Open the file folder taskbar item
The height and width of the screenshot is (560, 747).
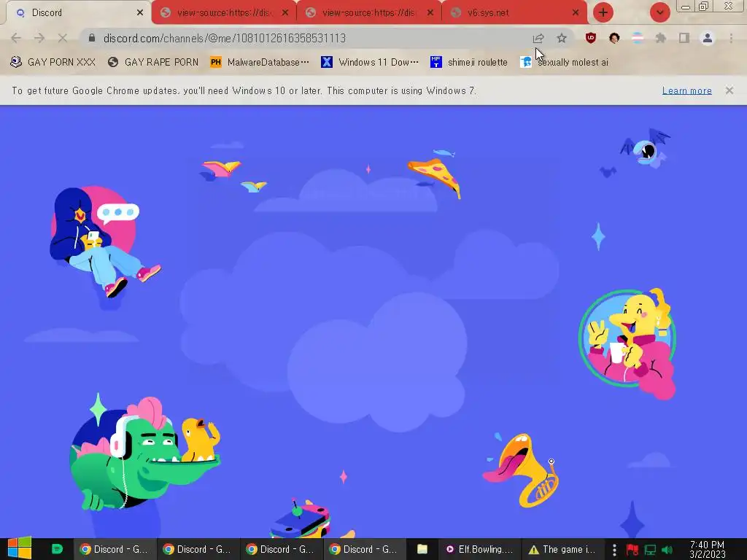(422, 549)
